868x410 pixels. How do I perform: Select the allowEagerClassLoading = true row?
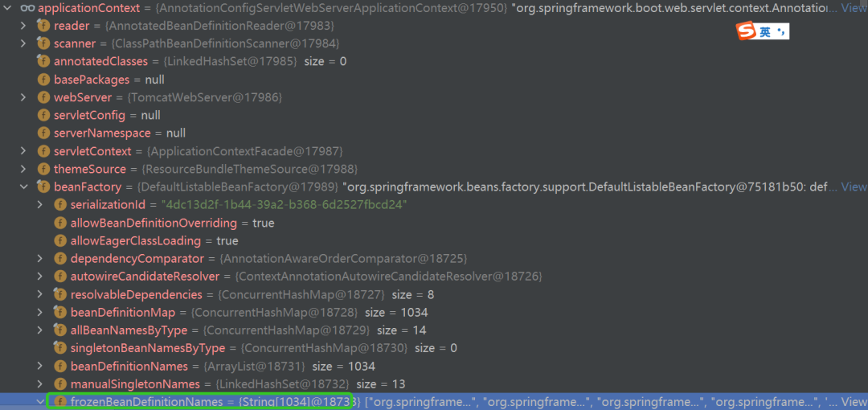coord(434,241)
